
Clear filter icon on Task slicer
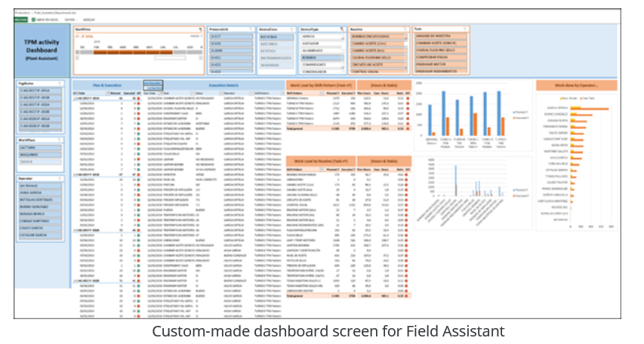click(x=465, y=29)
